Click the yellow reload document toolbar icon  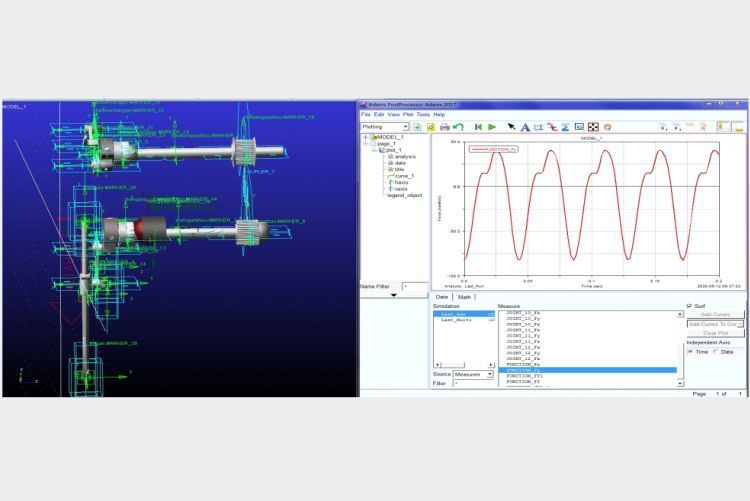[430, 127]
